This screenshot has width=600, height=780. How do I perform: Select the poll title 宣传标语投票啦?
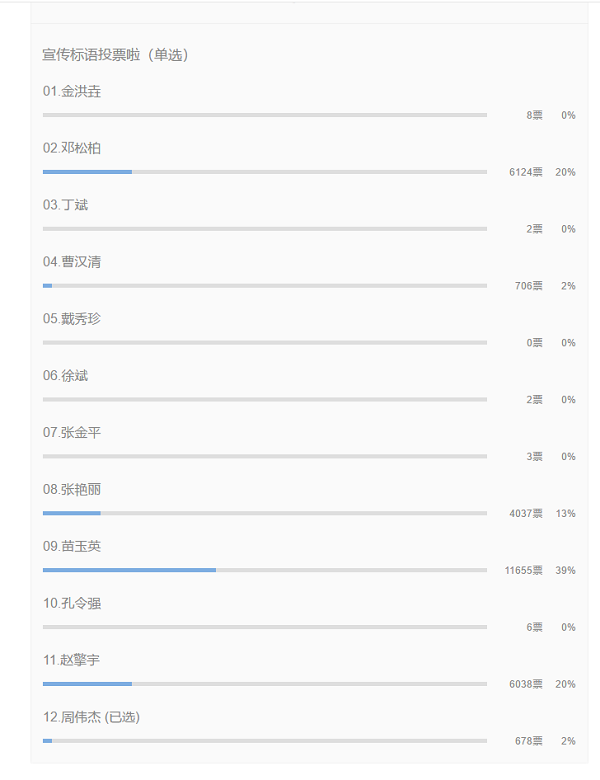92,55
